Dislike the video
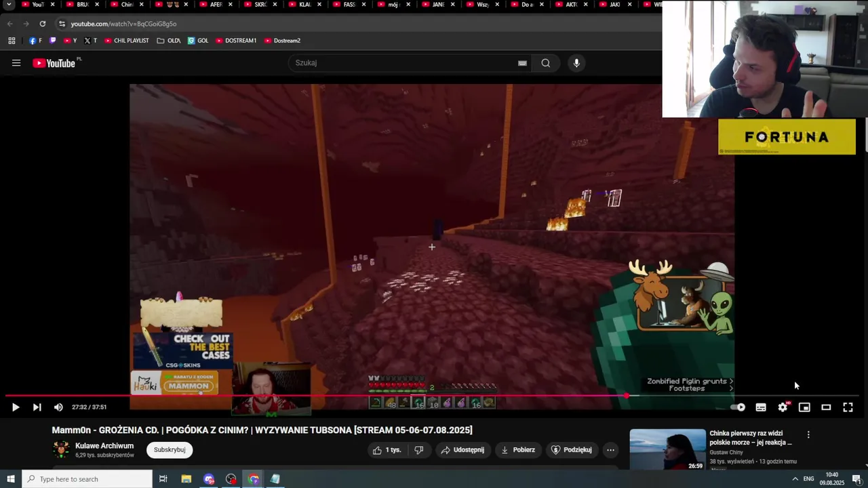868x488 pixels. point(419,450)
